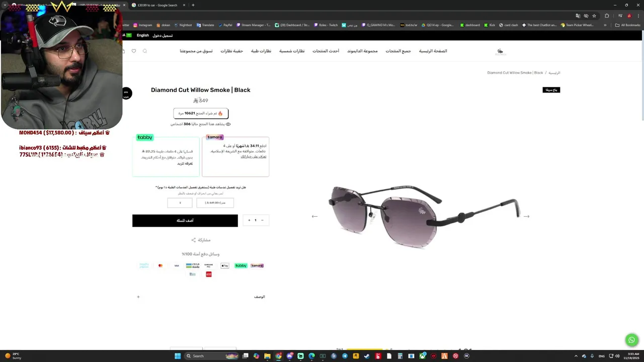The height and width of the screenshot is (362, 644).
Task: Show more bookmarks overflow chevron
Action: pos(605,25)
